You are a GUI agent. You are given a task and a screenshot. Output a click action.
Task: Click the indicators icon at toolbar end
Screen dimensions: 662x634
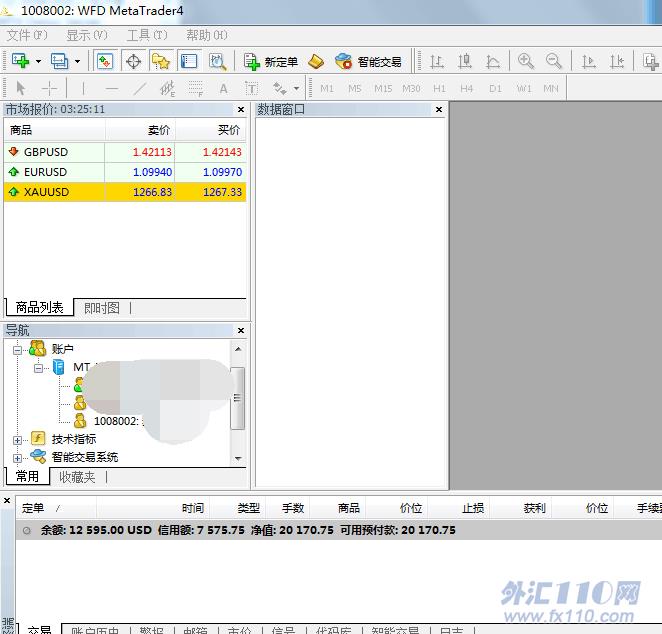[x=650, y=62]
